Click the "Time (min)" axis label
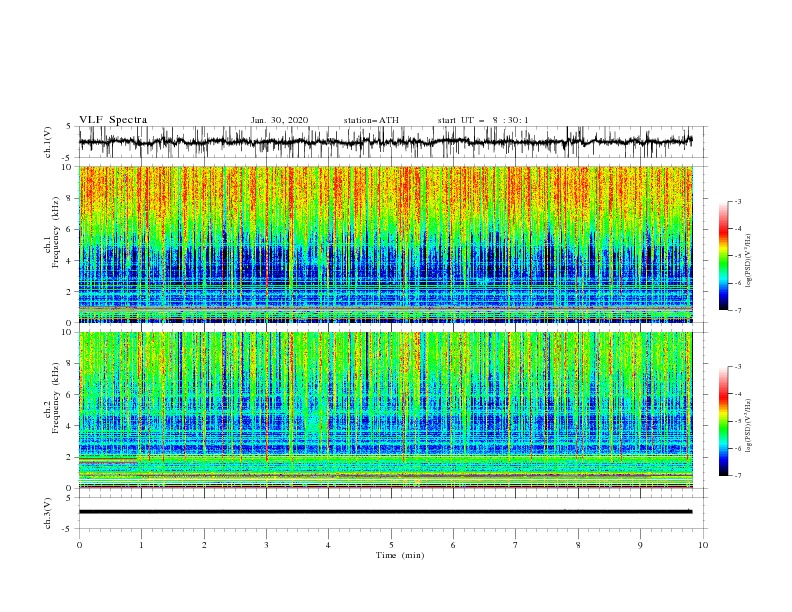 [x=400, y=555]
